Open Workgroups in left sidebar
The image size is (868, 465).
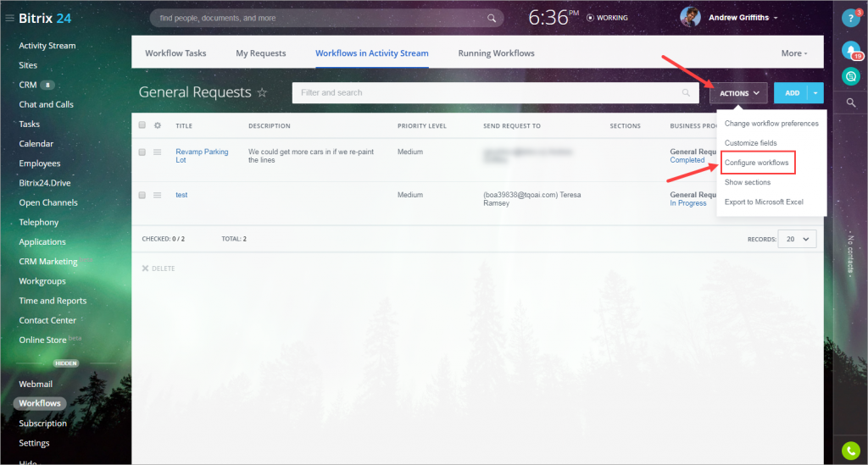[42, 281]
